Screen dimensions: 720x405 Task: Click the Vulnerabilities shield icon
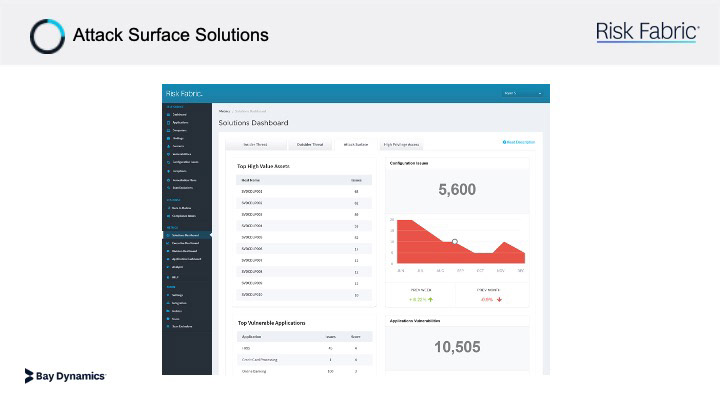[x=169, y=154]
